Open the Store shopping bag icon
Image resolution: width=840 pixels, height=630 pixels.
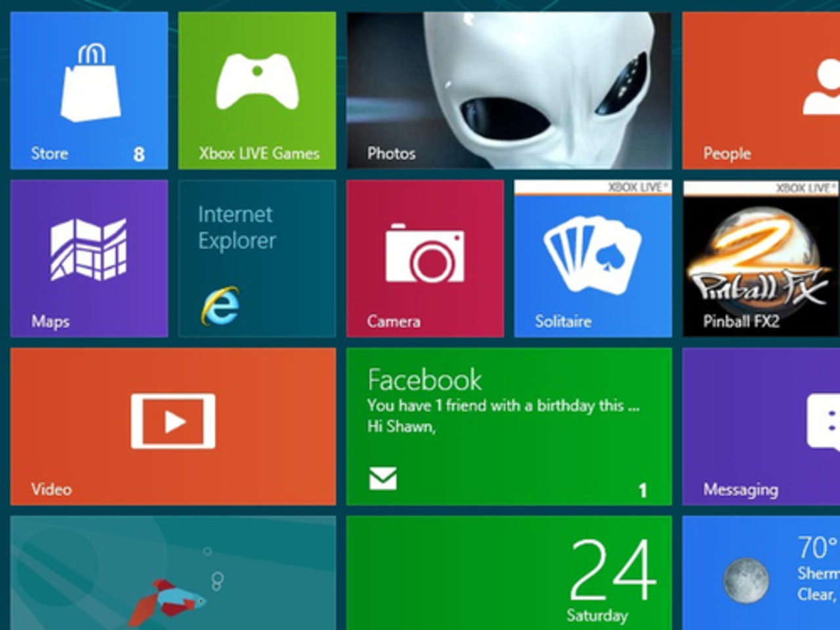tap(91, 83)
